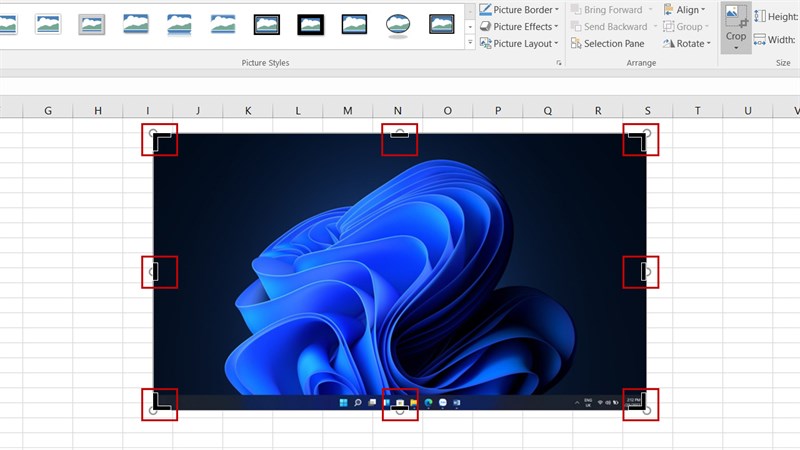Screen dimensions: 800x450
Task: Select column O header
Action: click(x=448, y=111)
